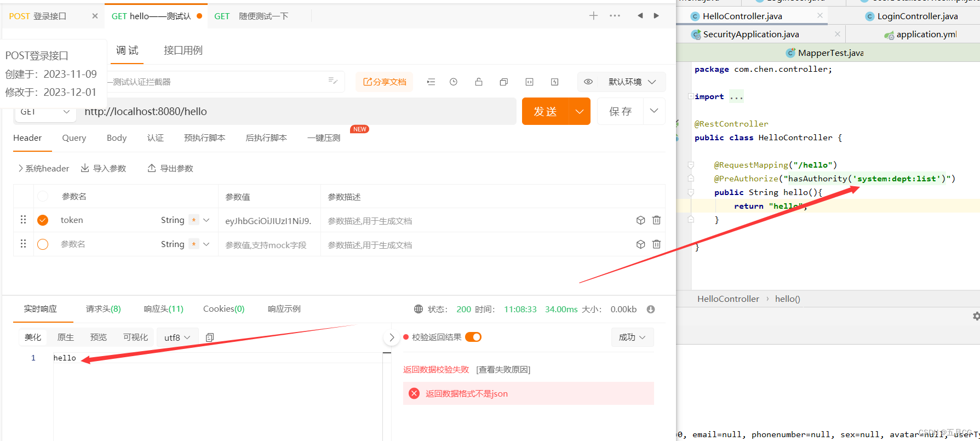This screenshot has width=980, height=441.
Task: Open the 一键压测 tab
Action: pyautogui.click(x=324, y=138)
